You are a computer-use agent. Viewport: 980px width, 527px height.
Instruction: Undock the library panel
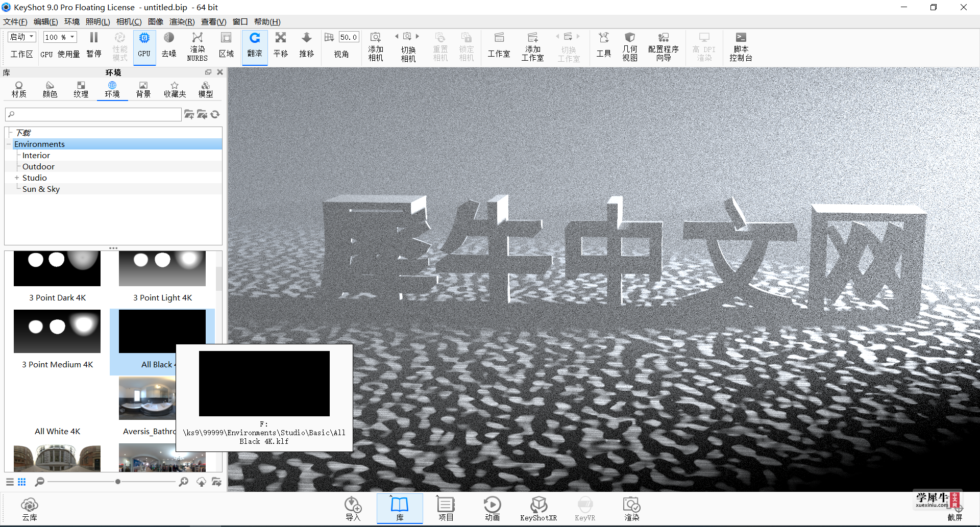[x=208, y=72]
